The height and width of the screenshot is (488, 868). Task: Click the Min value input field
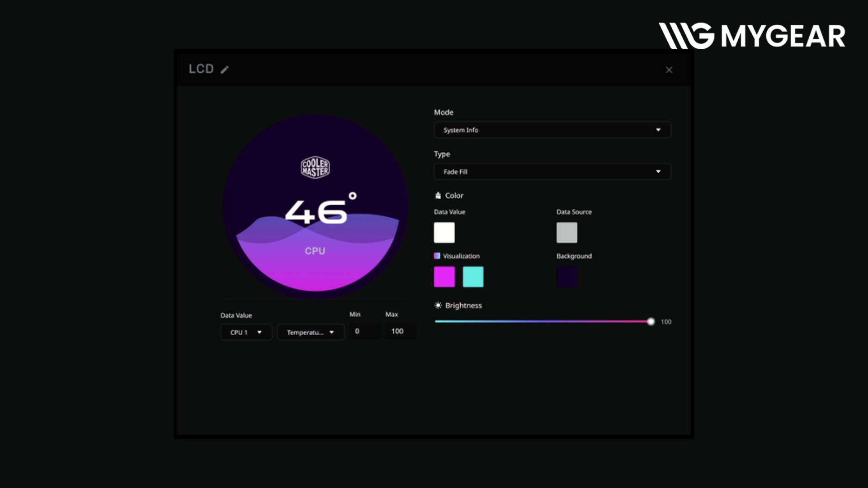tap(364, 331)
